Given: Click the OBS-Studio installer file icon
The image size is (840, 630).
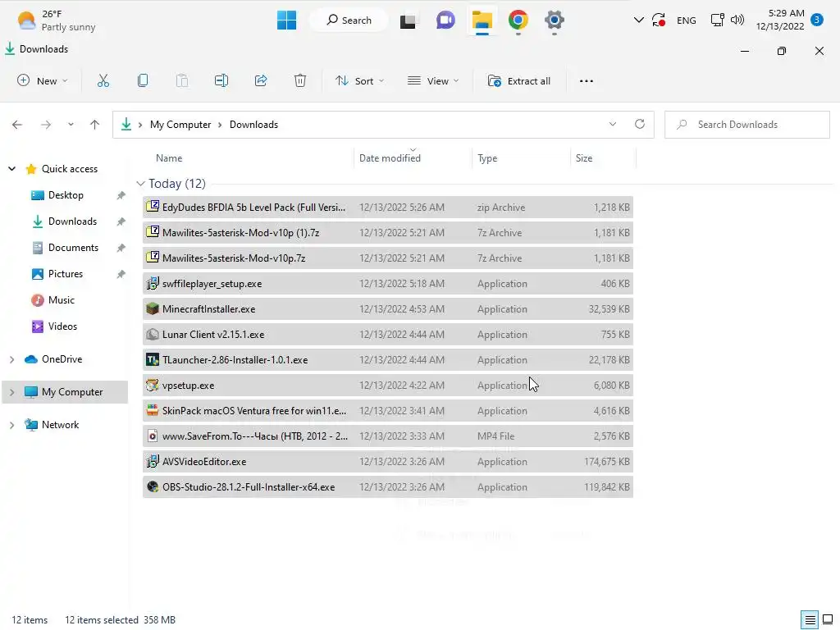Looking at the screenshot, I should pos(153,487).
